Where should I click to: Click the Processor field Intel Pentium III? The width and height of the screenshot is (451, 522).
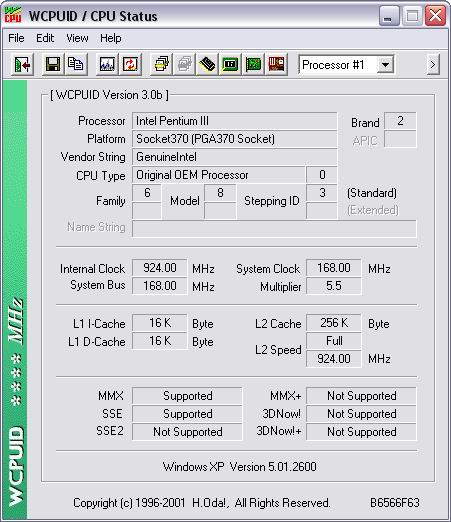(234, 121)
